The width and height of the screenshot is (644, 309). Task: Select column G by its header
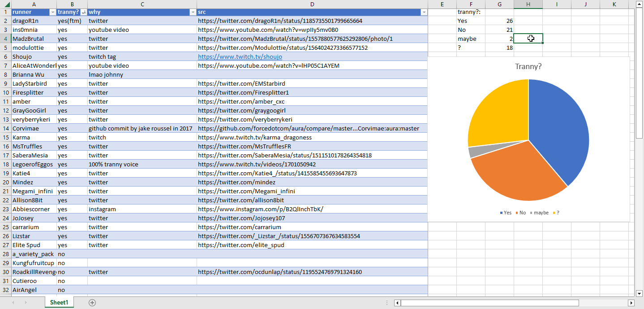coord(499,4)
